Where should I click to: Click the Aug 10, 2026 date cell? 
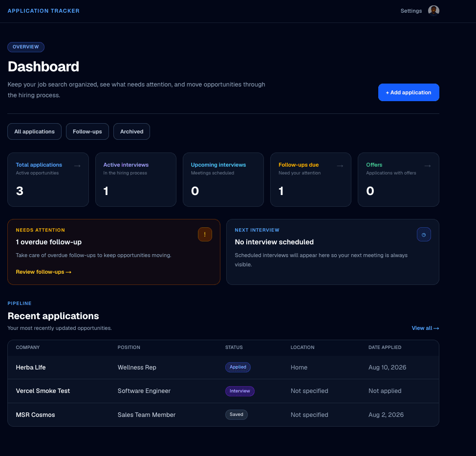pyautogui.click(x=388, y=368)
